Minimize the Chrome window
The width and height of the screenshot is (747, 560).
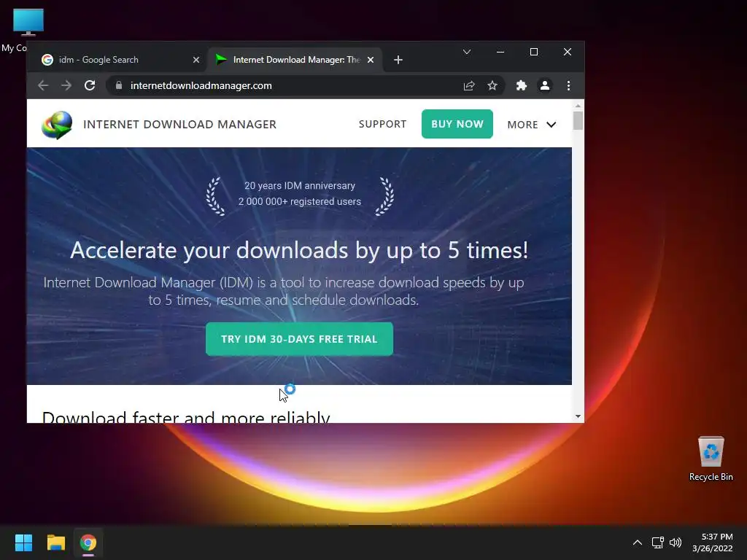coord(500,52)
